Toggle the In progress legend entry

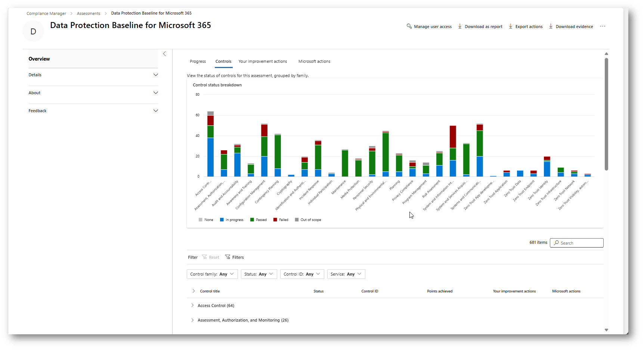click(x=232, y=220)
